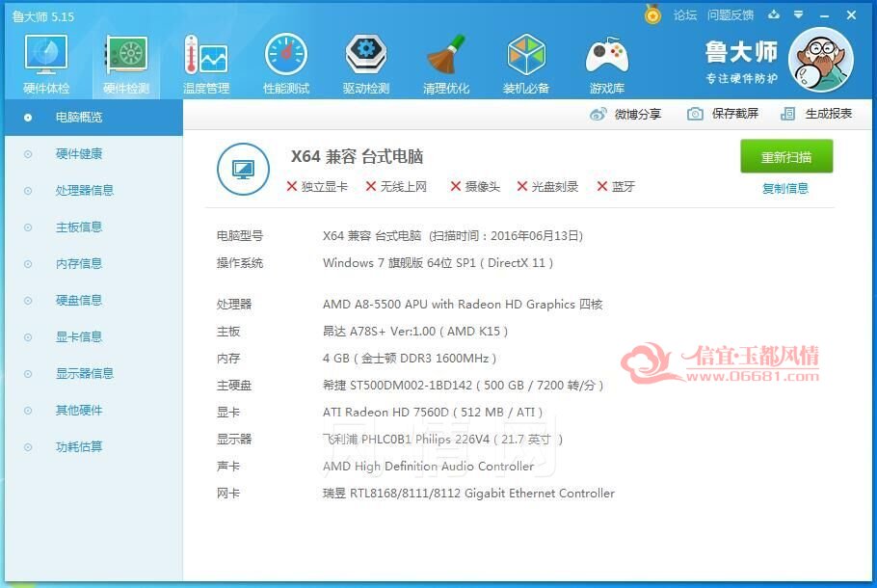Image resolution: width=877 pixels, height=588 pixels.
Task: Minimize the 鲁大师 window
Action: pos(824,15)
